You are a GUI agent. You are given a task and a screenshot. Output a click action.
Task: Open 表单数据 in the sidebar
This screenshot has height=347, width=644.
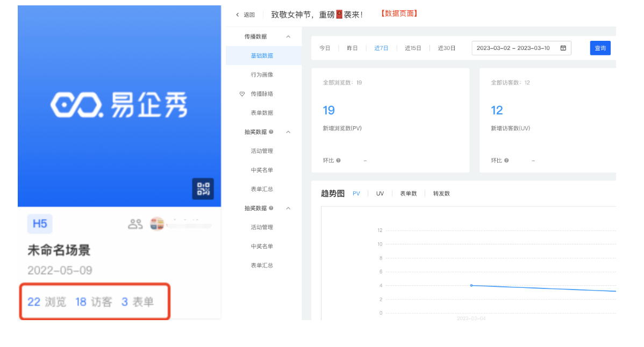[262, 113]
